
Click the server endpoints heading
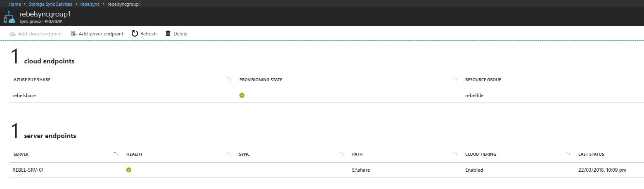50,135
